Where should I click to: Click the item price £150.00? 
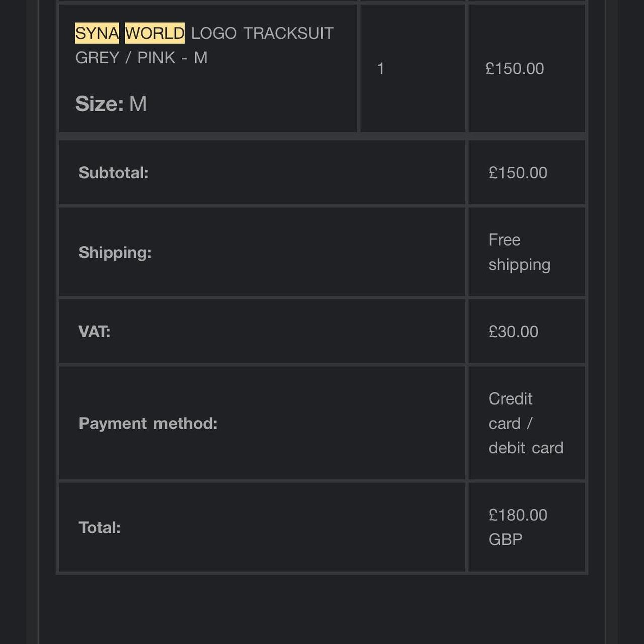pyautogui.click(x=515, y=69)
